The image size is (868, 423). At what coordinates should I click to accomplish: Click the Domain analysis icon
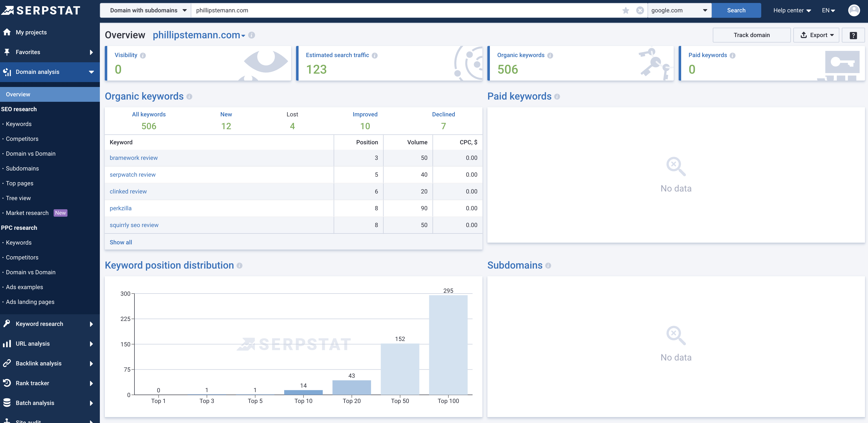[x=7, y=72]
